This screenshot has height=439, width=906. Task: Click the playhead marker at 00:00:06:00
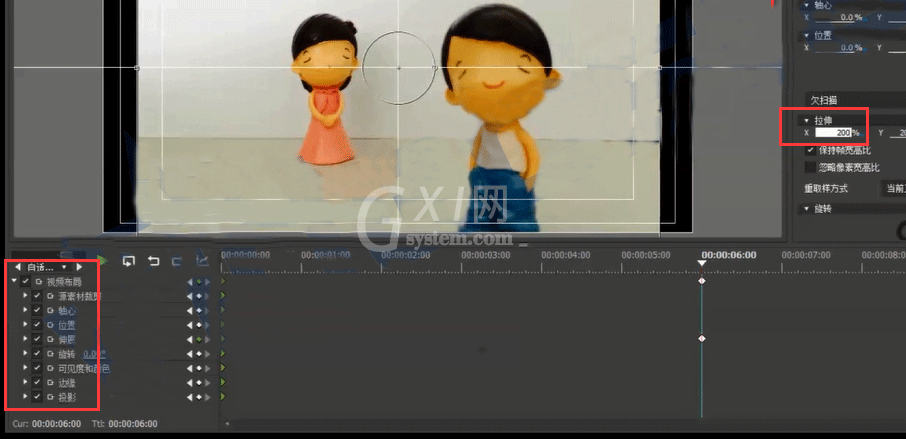tap(701, 263)
